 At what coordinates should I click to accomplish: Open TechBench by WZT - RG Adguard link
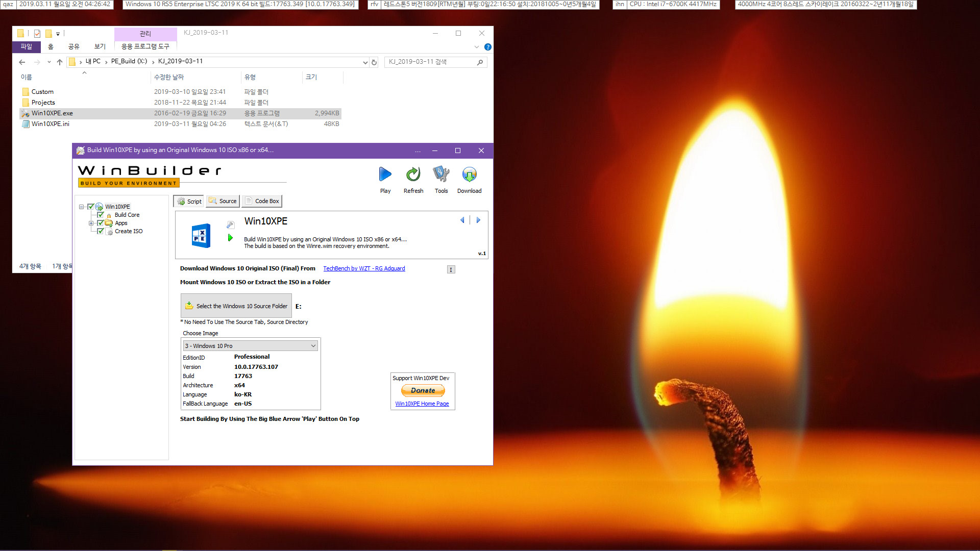[x=364, y=268]
